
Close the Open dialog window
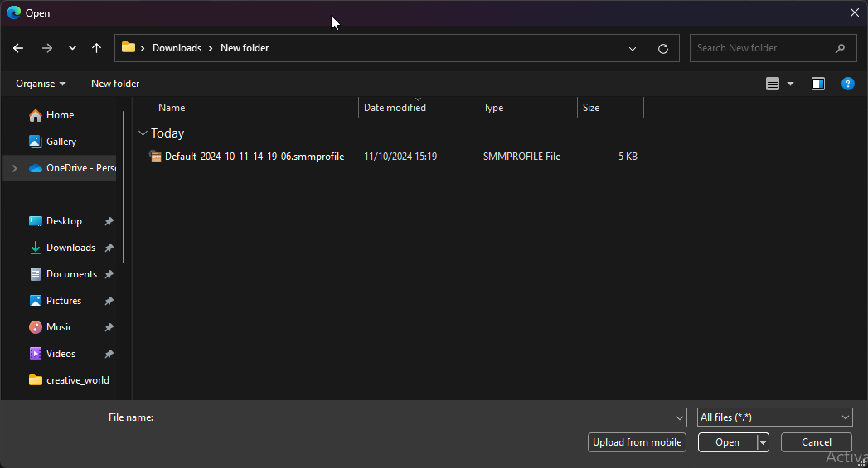[x=854, y=12]
